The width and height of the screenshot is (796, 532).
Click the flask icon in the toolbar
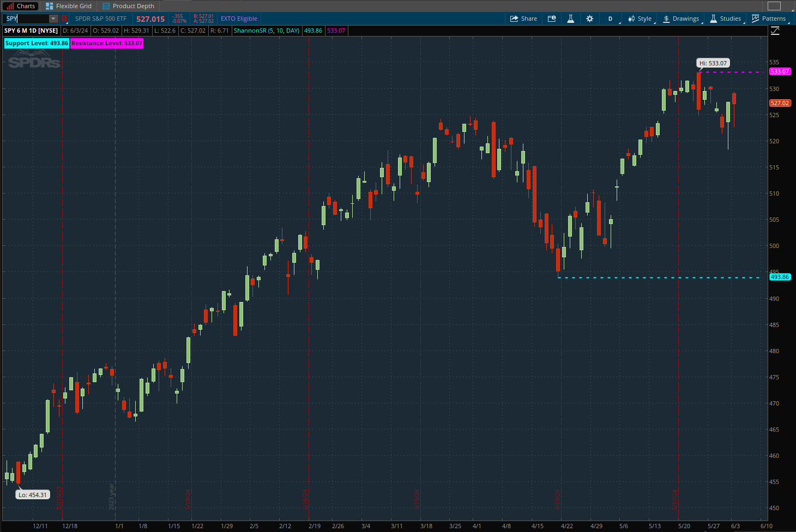point(570,18)
